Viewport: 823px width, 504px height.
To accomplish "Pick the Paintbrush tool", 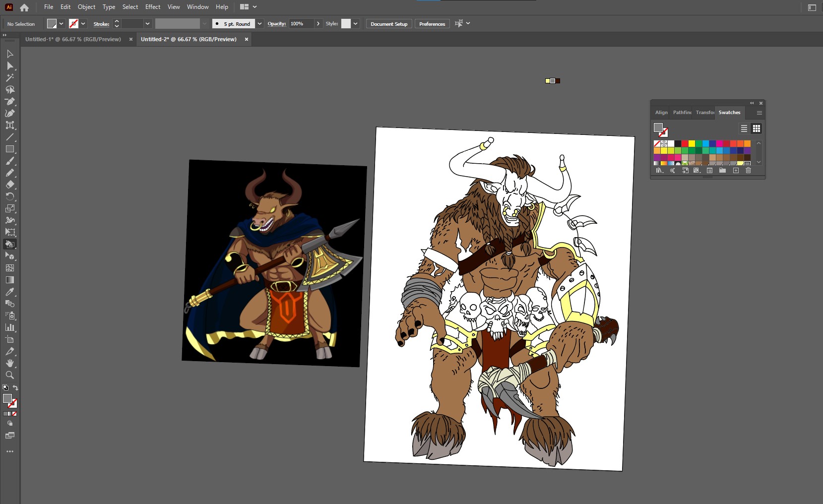I will coord(10,161).
